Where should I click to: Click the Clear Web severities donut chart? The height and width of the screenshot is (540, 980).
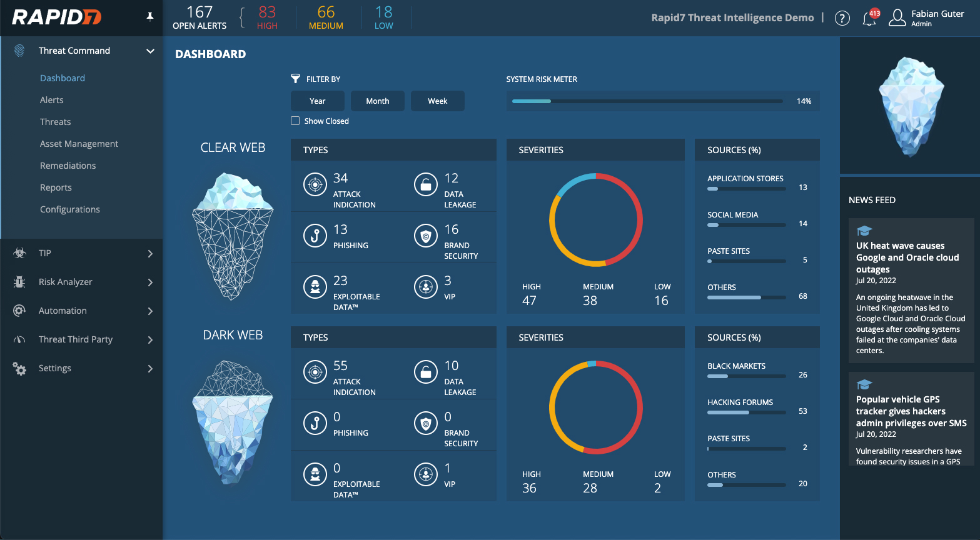596,220
